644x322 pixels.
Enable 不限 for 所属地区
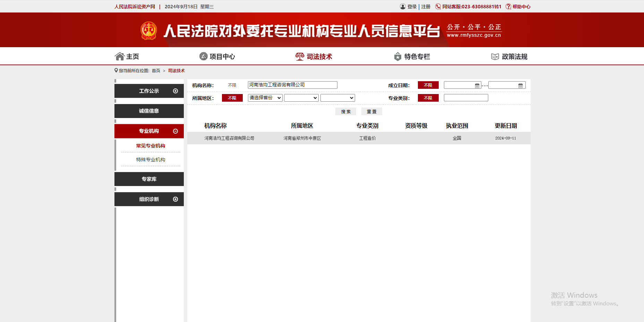tap(232, 98)
